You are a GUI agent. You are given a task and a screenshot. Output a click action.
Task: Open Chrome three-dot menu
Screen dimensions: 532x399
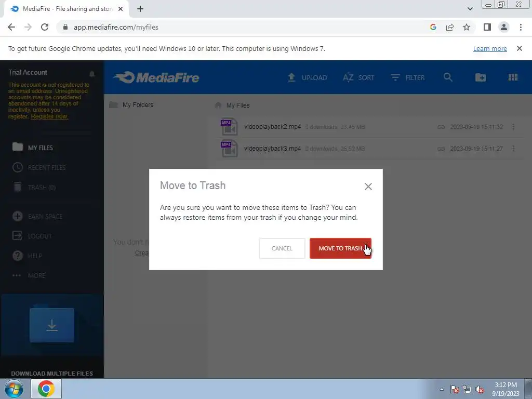pyautogui.click(x=521, y=27)
